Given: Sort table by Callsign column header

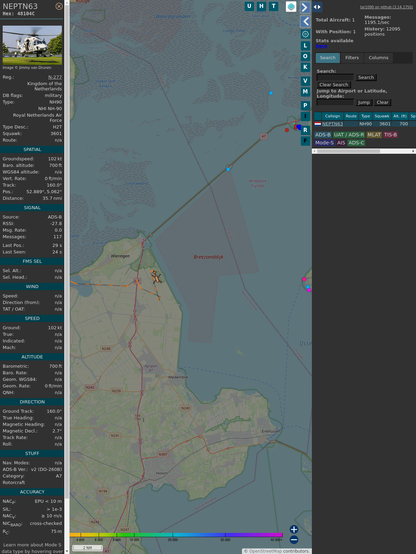Looking at the screenshot, I should point(332,116).
